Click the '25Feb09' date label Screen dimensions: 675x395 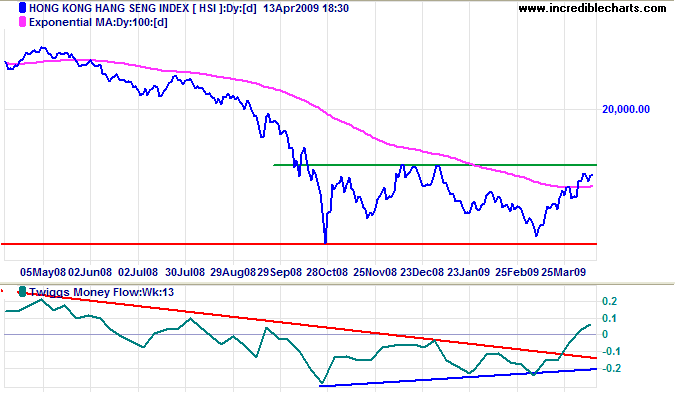[517, 272]
